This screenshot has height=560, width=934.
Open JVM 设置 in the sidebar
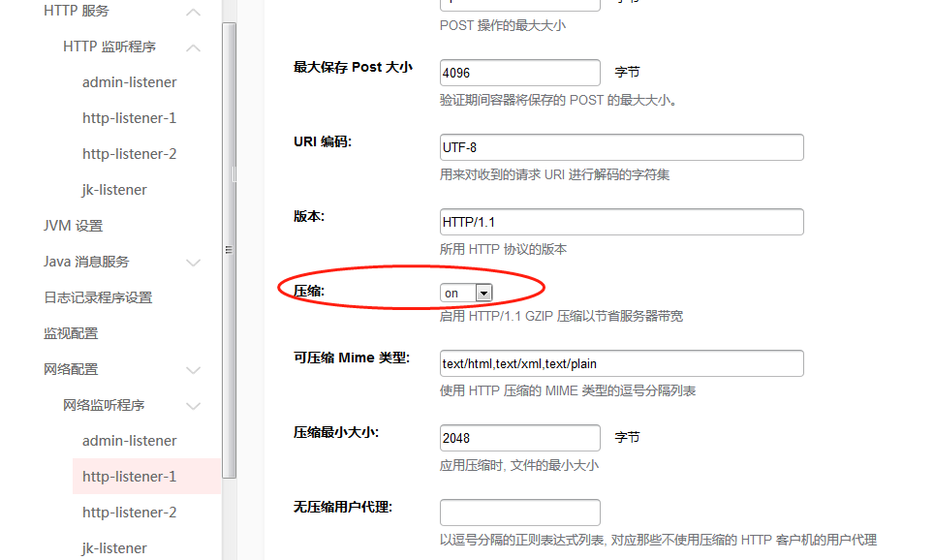tap(73, 226)
